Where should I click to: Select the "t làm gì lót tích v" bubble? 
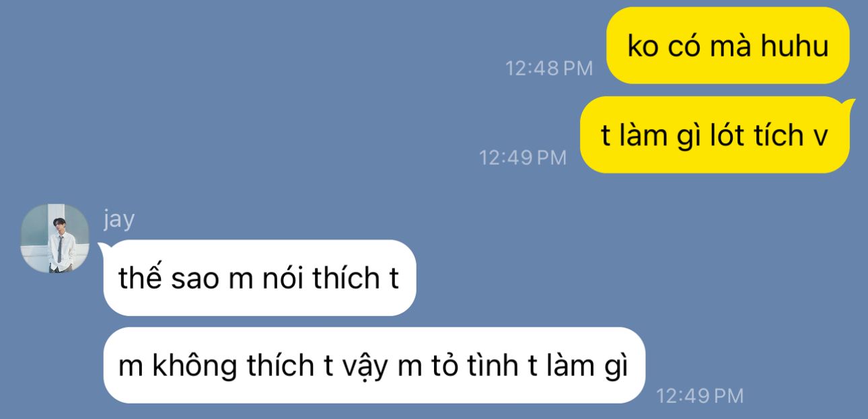pos(715,135)
